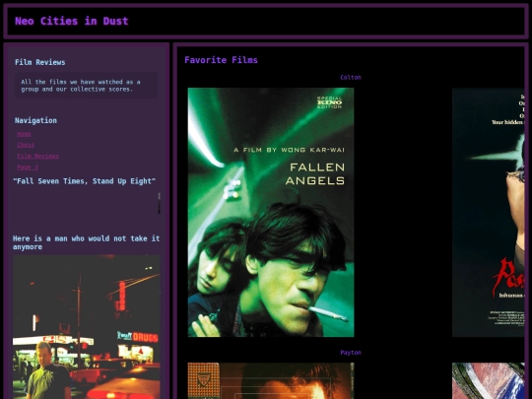Click the Neo Cities in Dust site title
The image size is (532, 399).
tap(72, 21)
